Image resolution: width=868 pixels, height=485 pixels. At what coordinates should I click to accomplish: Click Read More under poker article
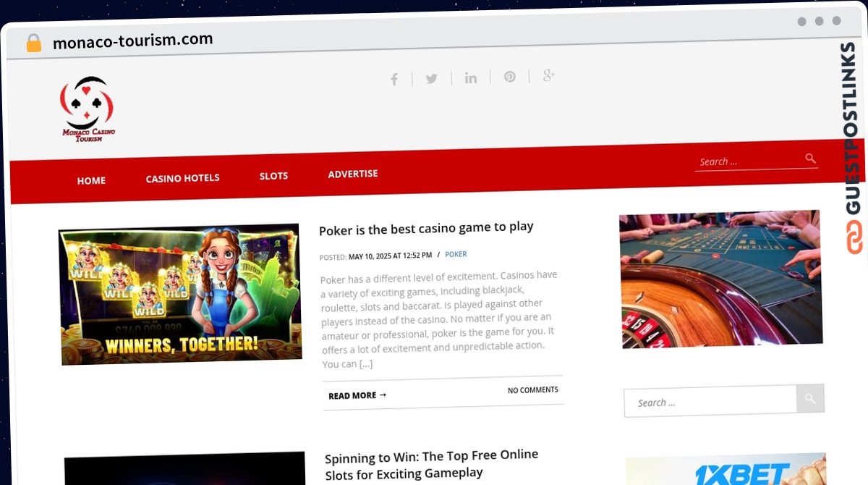357,395
